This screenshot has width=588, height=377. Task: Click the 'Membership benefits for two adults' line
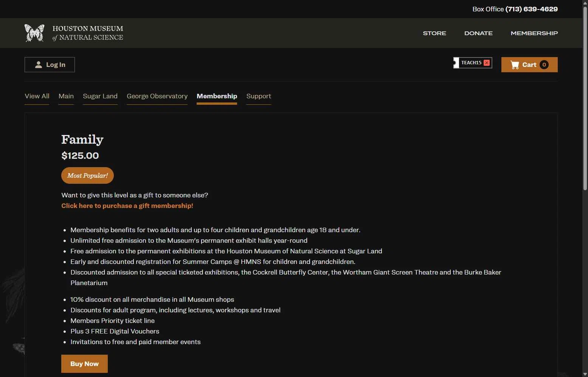216,230
